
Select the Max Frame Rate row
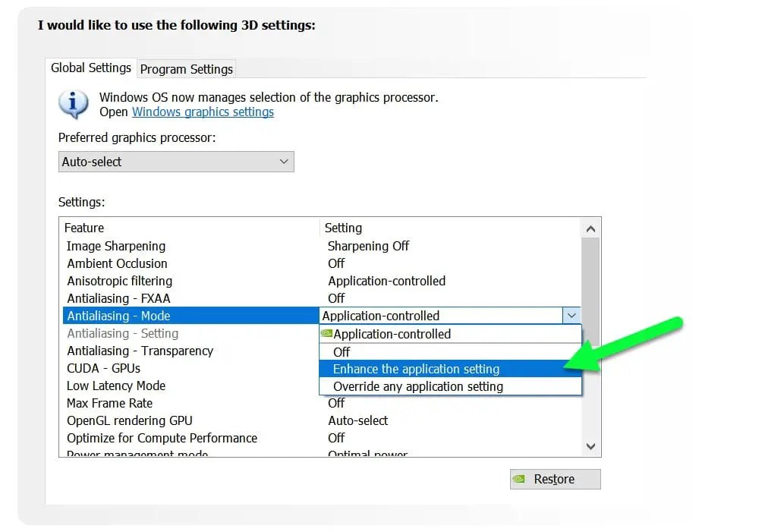(x=322, y=403)
